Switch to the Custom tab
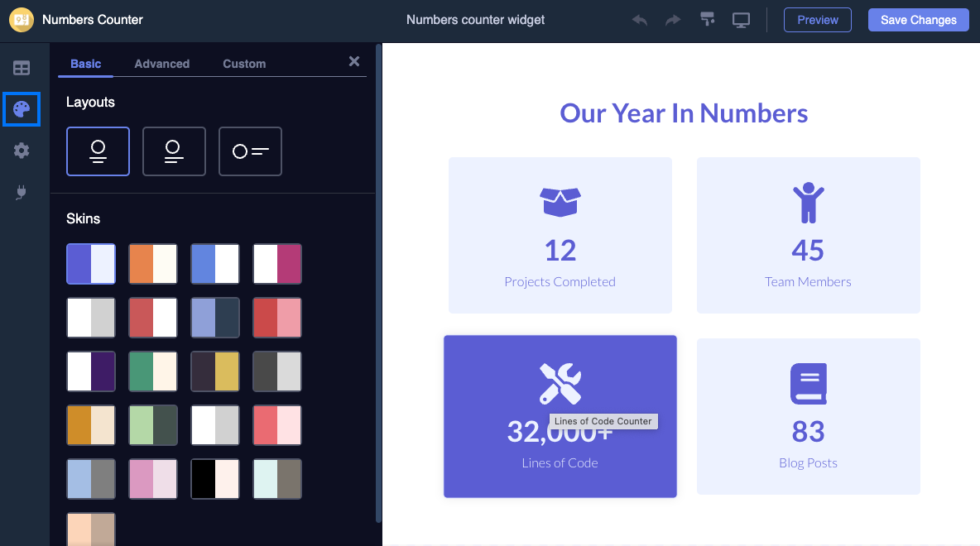The height and width of the screenshot is (546, 980). [244, 64]
